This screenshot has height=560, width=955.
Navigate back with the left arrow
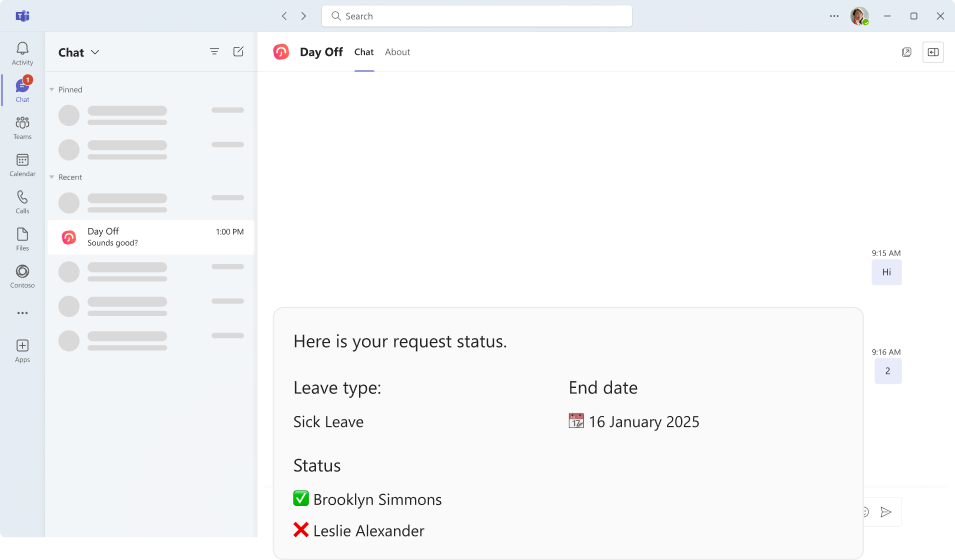point(284,16)
